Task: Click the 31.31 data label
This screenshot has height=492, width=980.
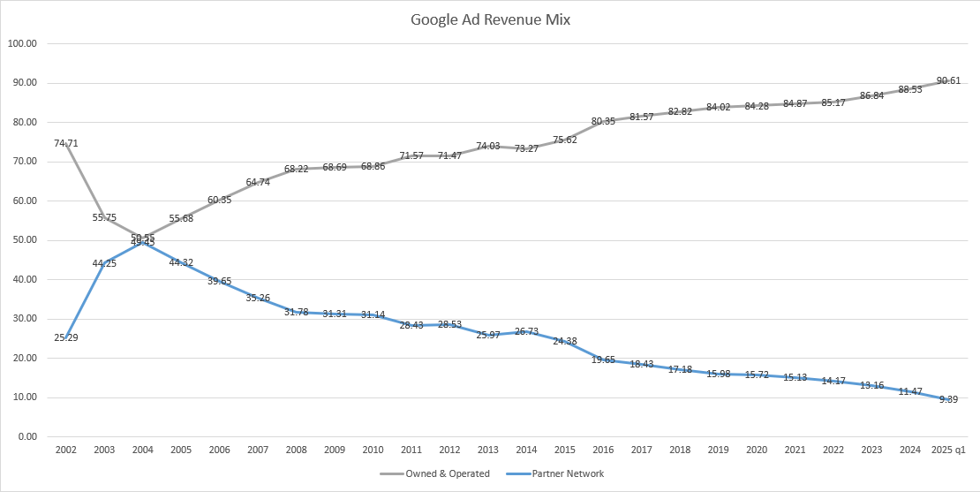Action: [335, 314]
